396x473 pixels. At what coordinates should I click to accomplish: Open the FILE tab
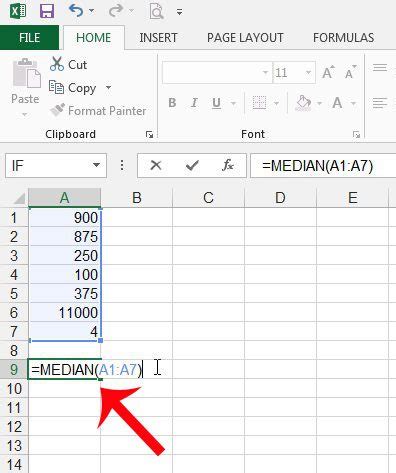29,38
